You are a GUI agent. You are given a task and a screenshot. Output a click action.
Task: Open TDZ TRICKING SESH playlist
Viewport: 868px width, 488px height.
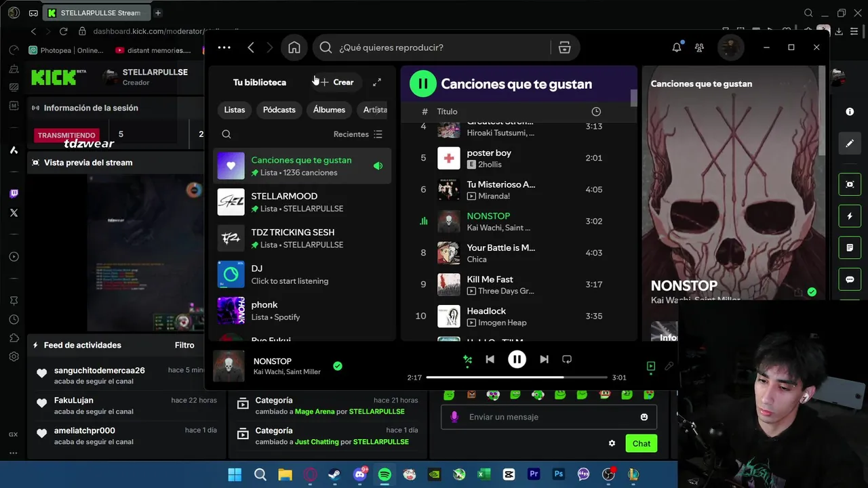[x=302, y=238]
